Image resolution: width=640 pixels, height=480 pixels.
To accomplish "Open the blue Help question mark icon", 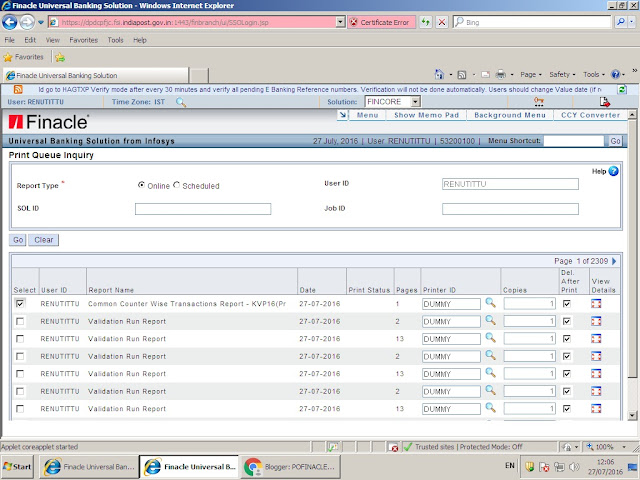I will coord(613,171).
